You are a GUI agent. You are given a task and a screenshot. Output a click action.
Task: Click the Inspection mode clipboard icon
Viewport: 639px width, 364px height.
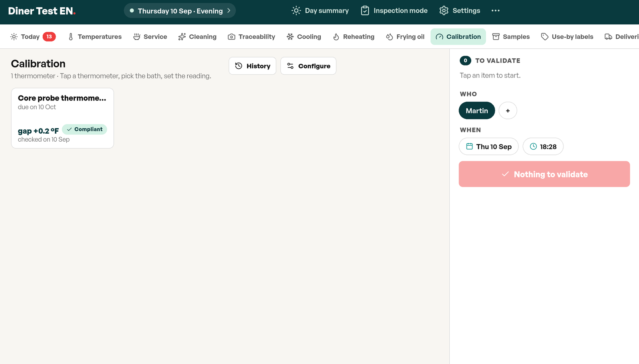point(365,11)
